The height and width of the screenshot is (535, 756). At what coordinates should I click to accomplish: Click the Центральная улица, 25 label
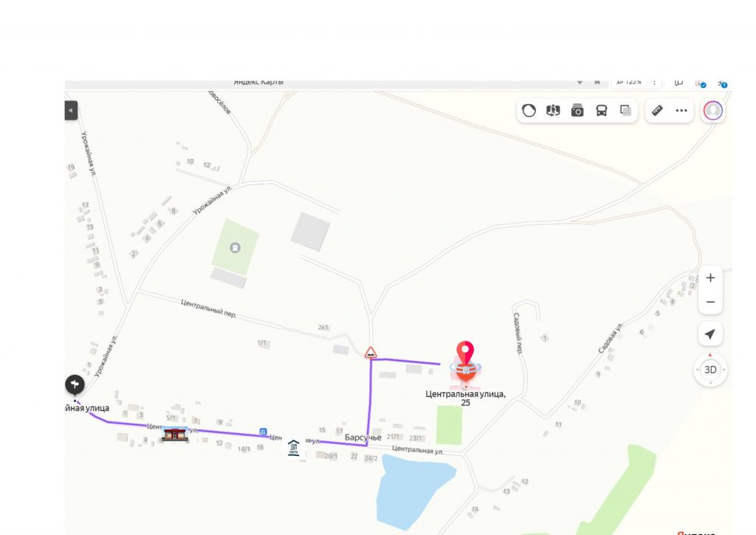465,398
